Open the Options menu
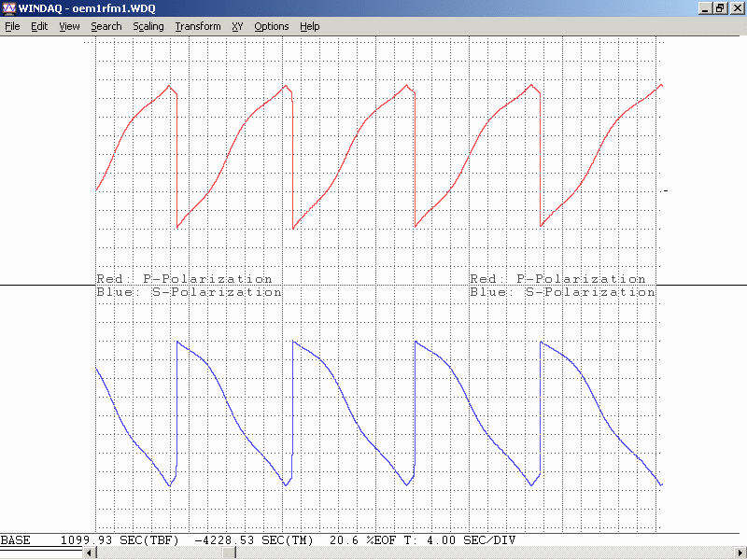The image size is (747, 560). 272,26
